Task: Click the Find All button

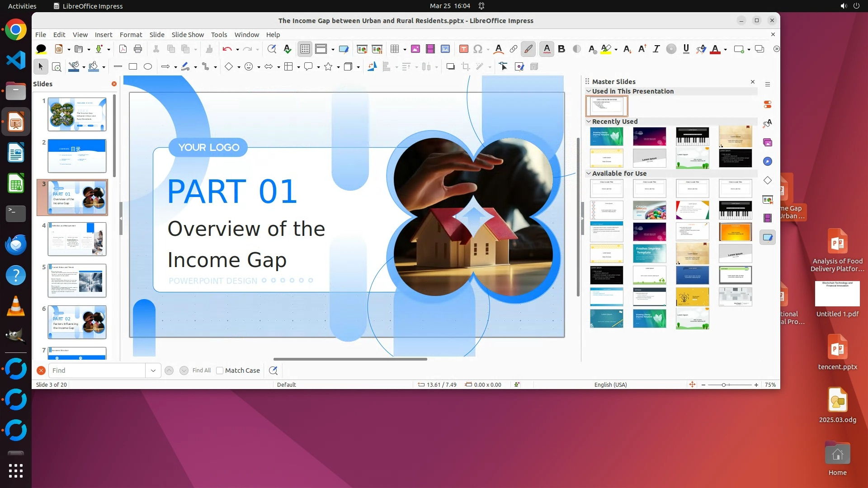Action: [201, 371]
